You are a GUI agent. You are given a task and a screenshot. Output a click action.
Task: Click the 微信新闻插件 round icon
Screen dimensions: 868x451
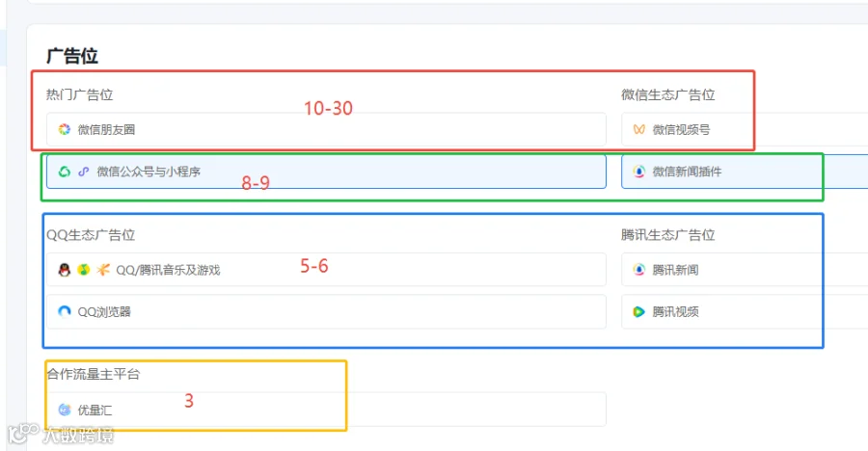[638, 172]
